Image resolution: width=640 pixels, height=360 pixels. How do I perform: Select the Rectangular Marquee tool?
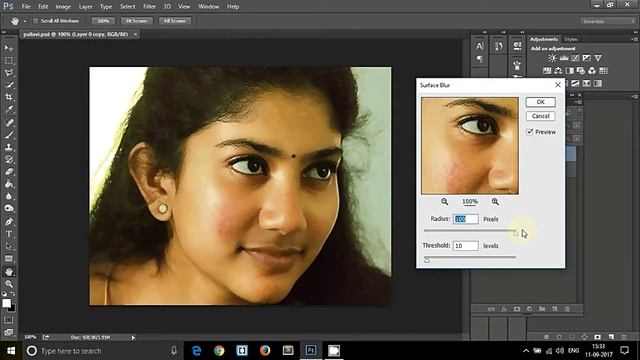point(9,60)
